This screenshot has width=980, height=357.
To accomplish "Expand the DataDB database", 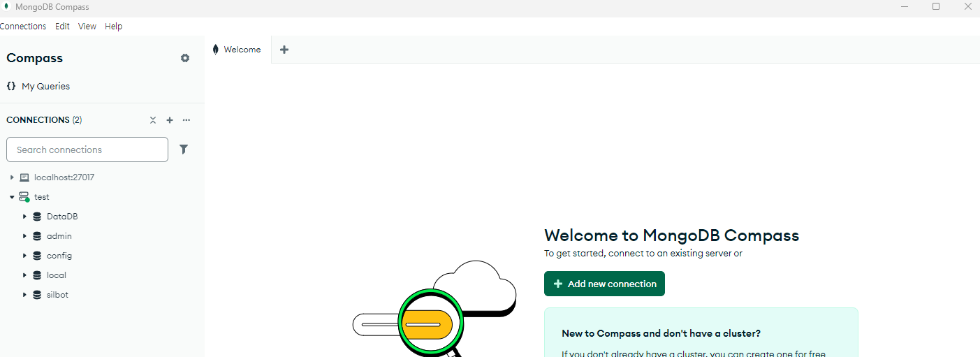I will pyautogui.click(x=24, y=217).
